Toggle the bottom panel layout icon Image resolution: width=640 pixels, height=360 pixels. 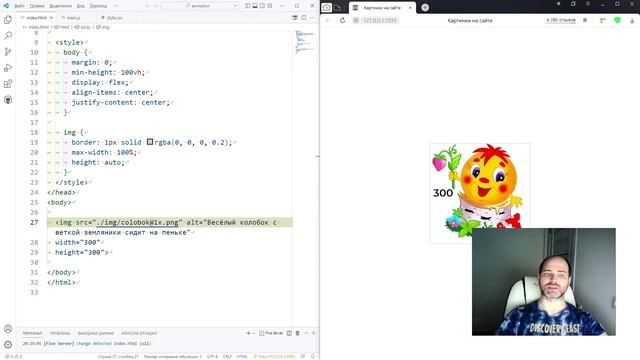pos(255,6)
